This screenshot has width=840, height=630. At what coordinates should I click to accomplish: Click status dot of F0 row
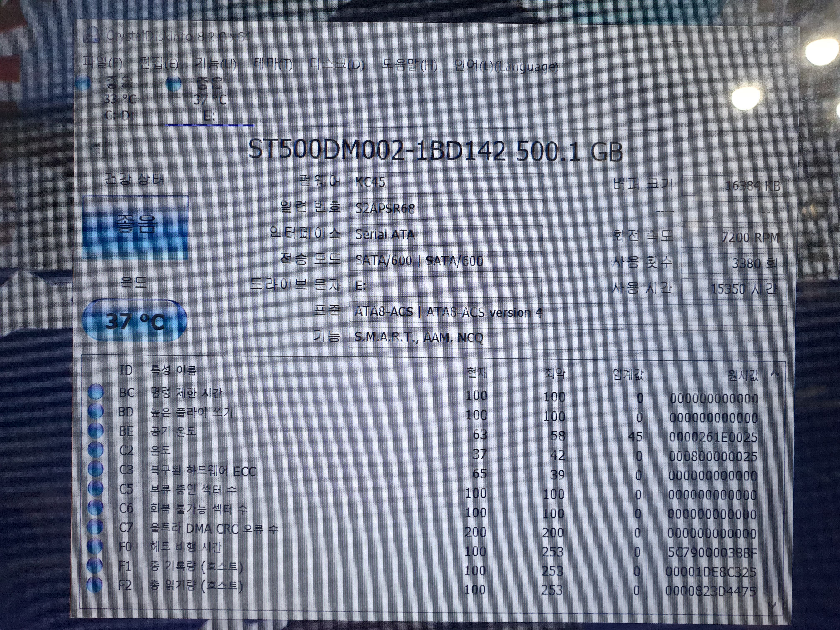(95, 546)
